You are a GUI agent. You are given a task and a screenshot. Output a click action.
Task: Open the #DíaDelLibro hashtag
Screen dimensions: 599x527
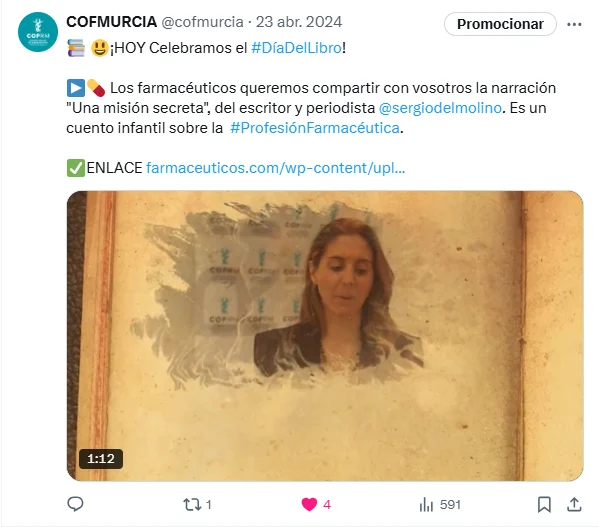pos(296,48)
